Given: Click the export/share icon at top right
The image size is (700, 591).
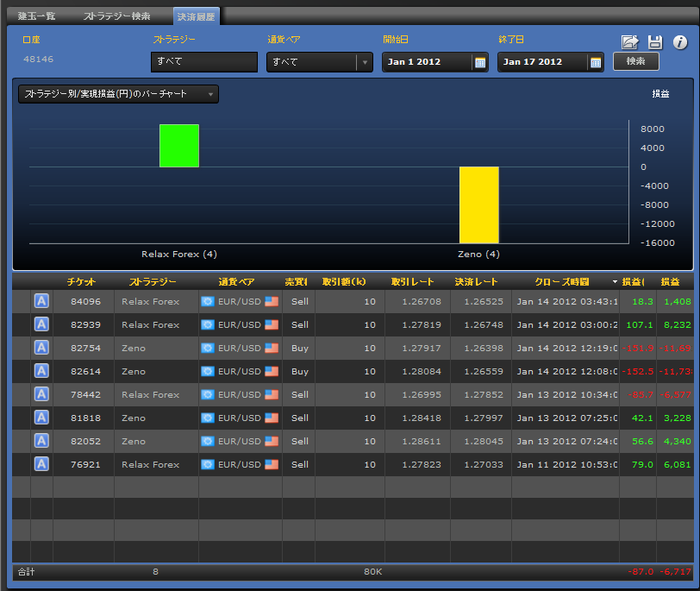Looking at the screenshot, I should tap(629, 42).
